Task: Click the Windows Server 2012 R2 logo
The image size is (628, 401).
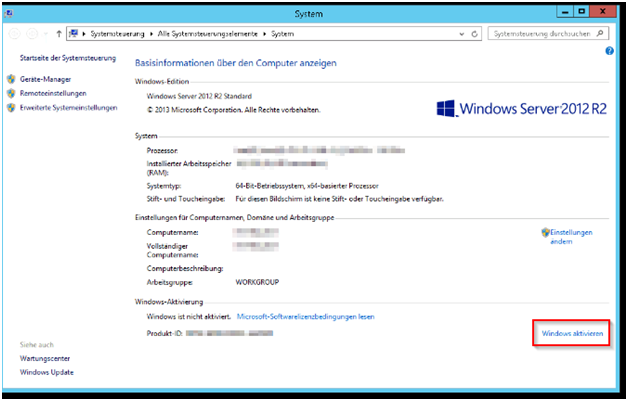Action: (x=521, y=109)
